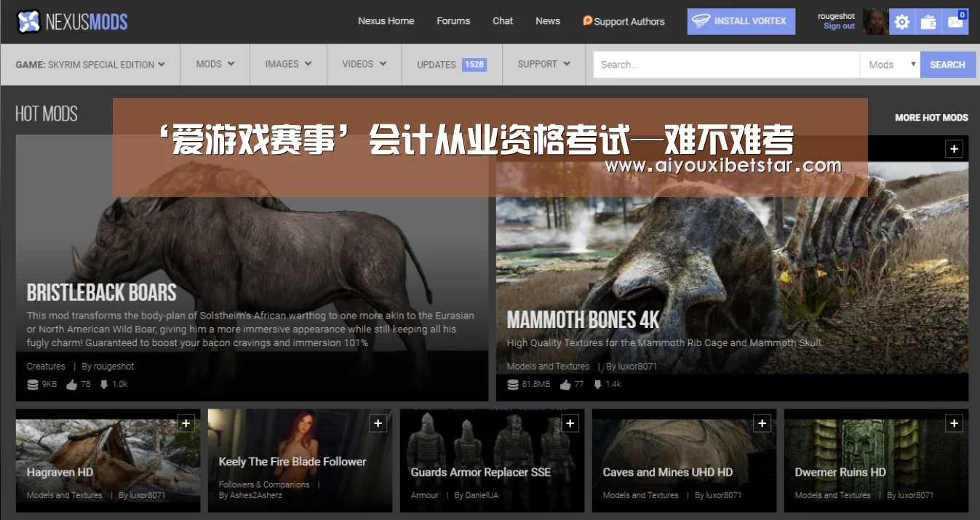Open Followers & Companions category link
Screen dimensions: 980x520
(x=264, y=484)
